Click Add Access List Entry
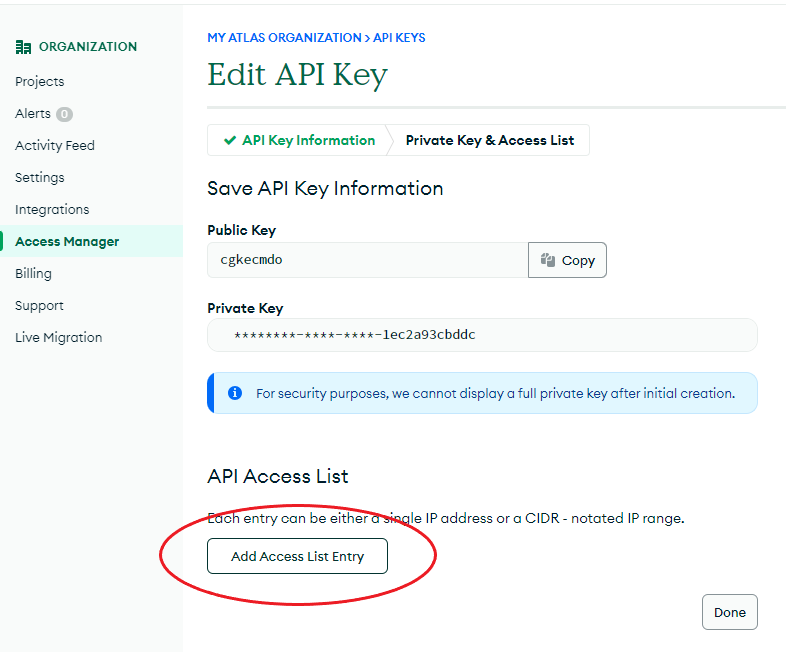This screenshot has width=786, height=652. 297,556
